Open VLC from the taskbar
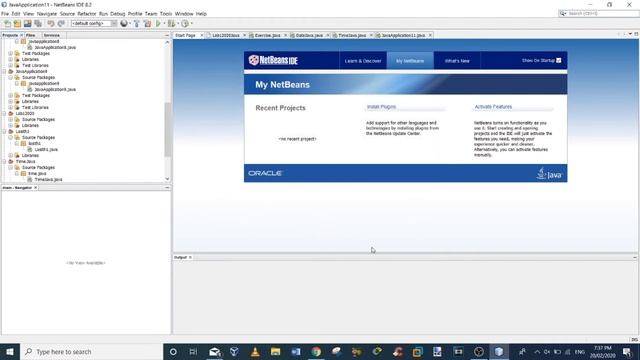The image size is (640, 360). (x=255, y=351)
